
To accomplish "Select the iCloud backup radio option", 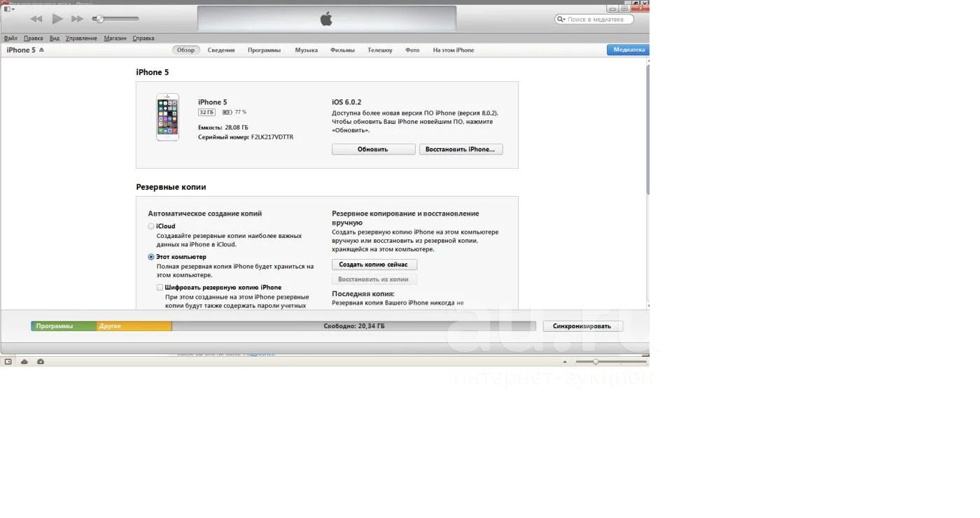I will [x=151, y=226].
